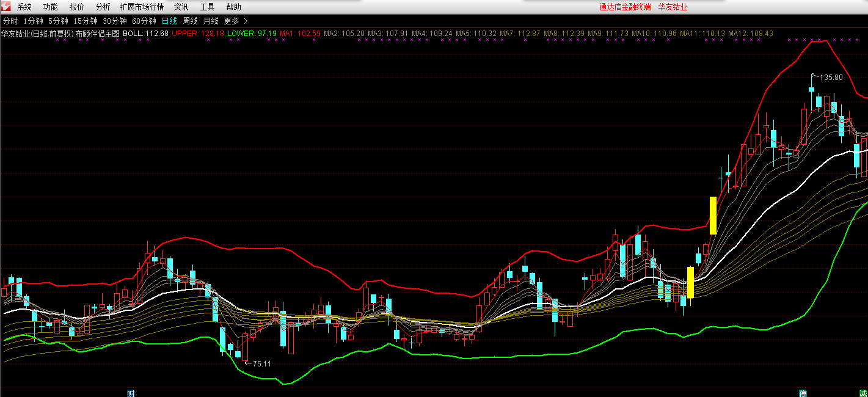This screenshot has width=868, height=397.
Task: Click the 布顾伴侣主图 indicator name
Action: 97,34
